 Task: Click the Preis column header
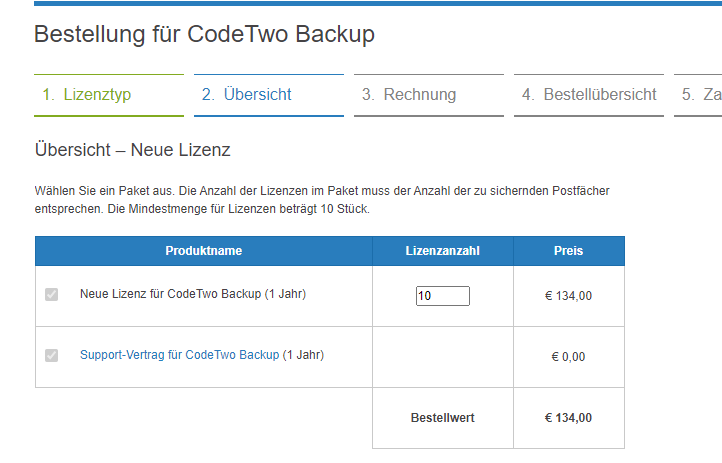568,251
